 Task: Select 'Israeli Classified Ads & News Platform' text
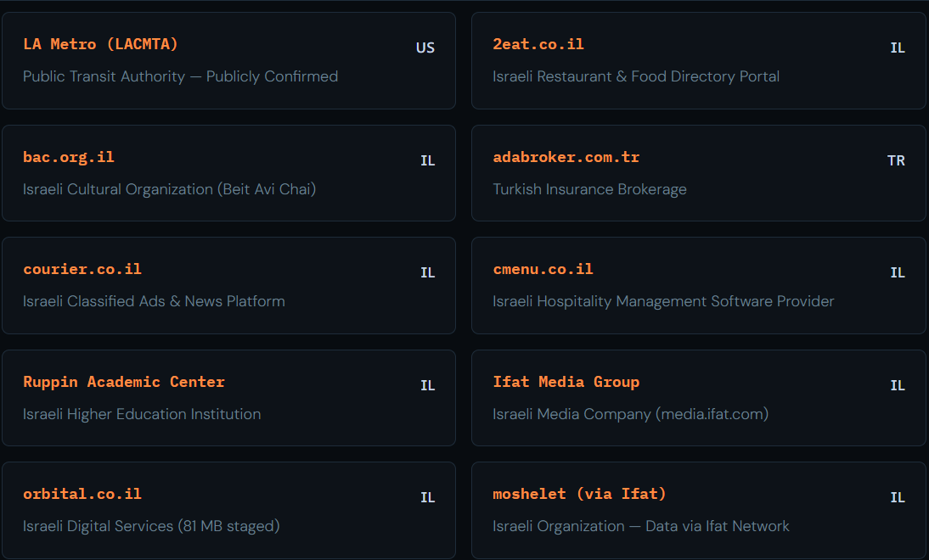click(154, 301)
